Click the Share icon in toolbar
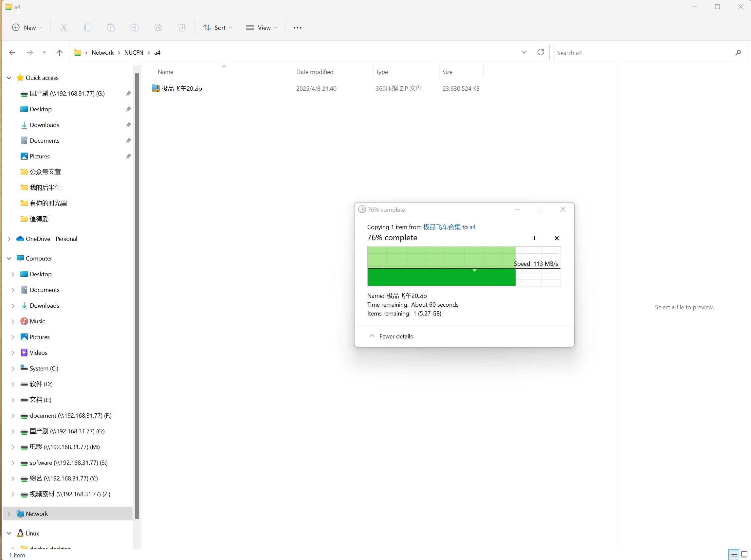Screen dimensions: 751x560 pos(158,27)
